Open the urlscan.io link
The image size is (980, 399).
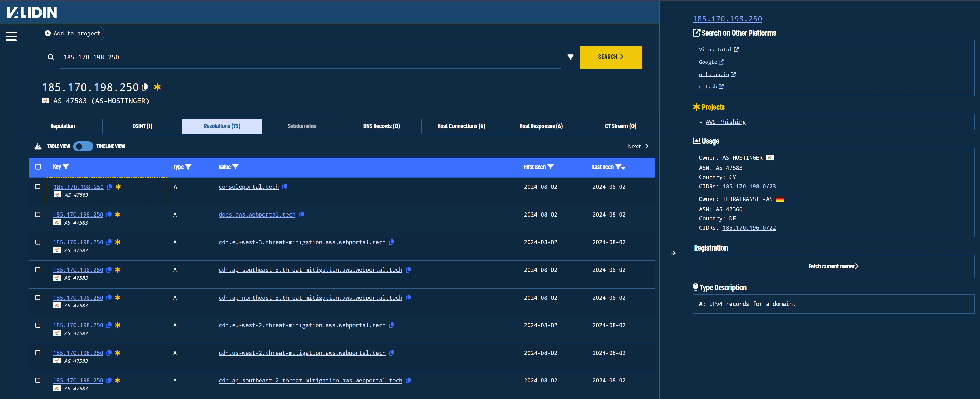click(x=717, y=74)
